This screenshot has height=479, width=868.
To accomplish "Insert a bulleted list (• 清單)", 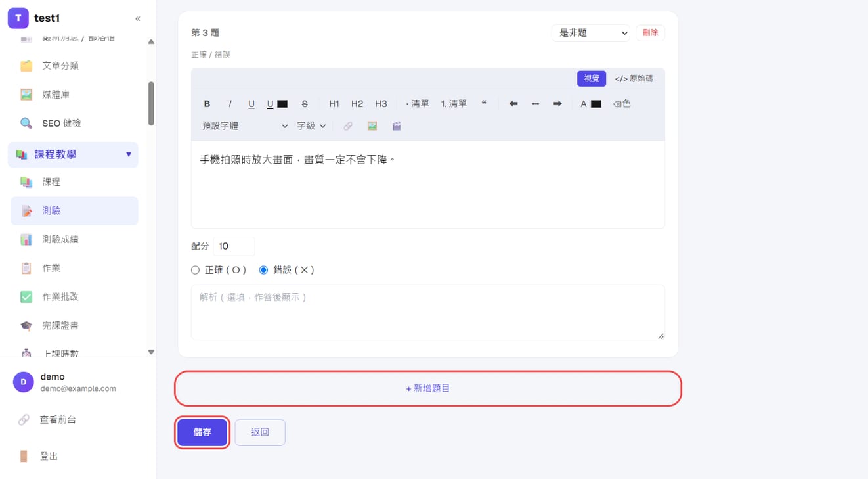I will click(x=418, y=104).
